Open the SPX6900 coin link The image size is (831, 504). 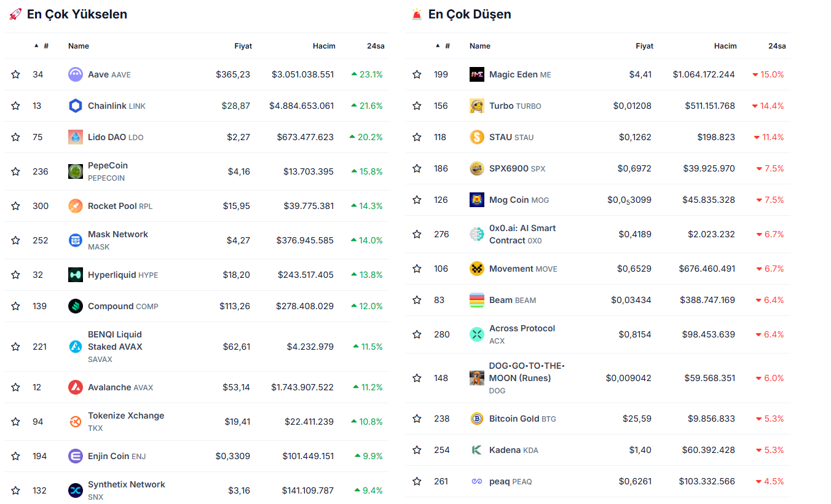[509, 168]
